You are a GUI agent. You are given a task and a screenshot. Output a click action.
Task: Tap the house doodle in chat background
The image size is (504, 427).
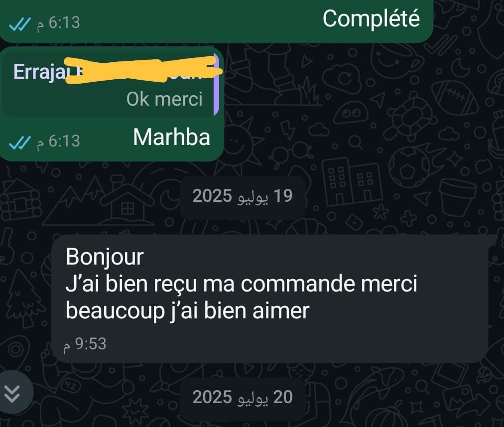point(126,205)
